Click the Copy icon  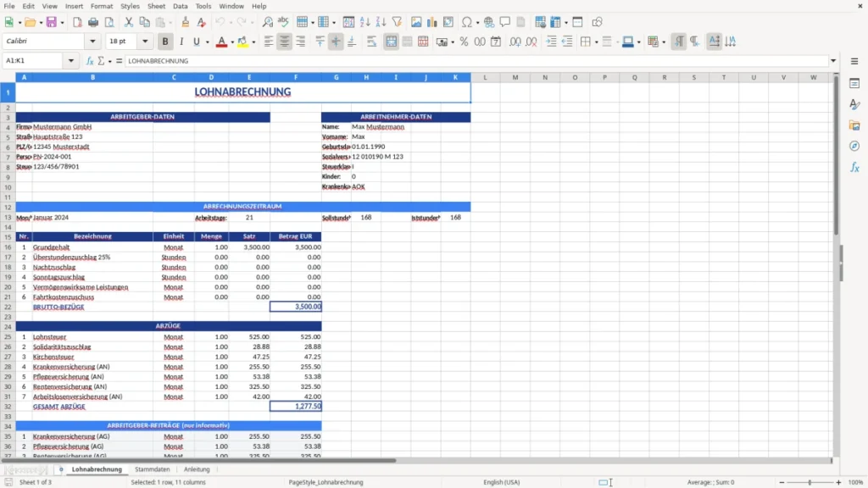click(x=144, y=22)
